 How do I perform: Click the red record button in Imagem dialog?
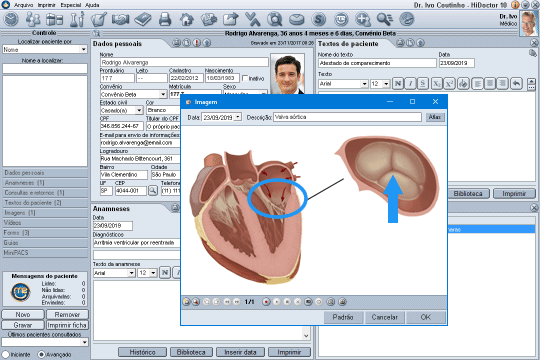click(266, 302)
